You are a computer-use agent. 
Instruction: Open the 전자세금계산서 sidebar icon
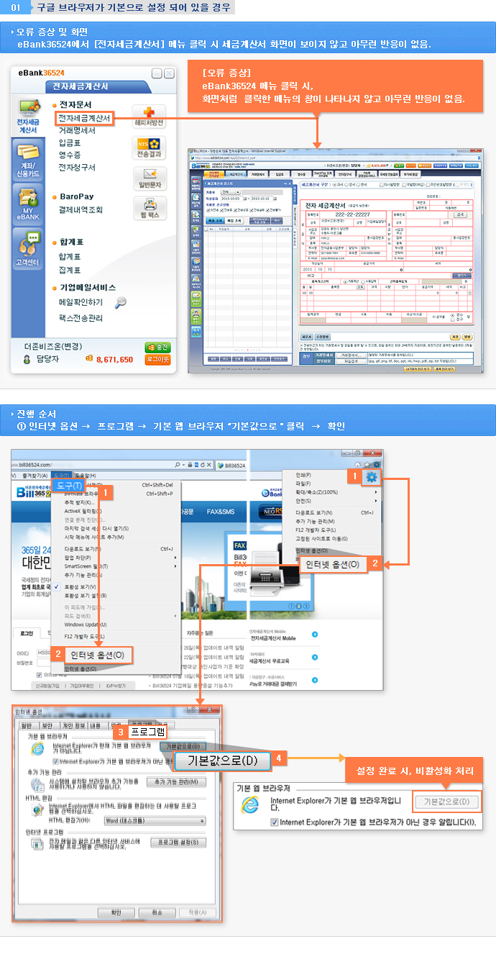[x=28, y=117]
